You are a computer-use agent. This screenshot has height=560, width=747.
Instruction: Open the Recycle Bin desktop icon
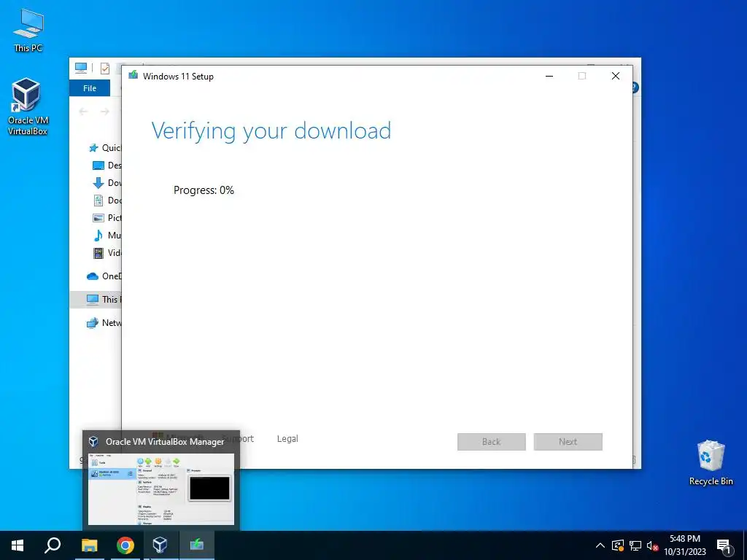point(711,462)
